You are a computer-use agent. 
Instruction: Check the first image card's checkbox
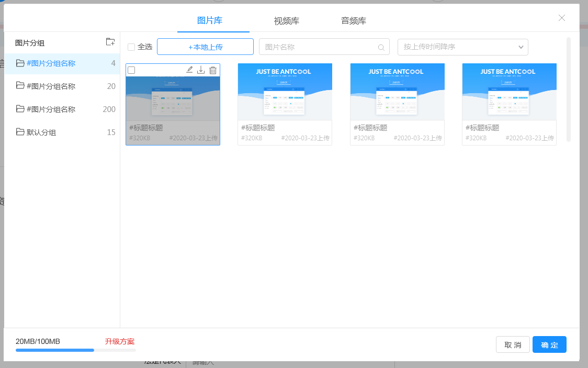(131, 70)
